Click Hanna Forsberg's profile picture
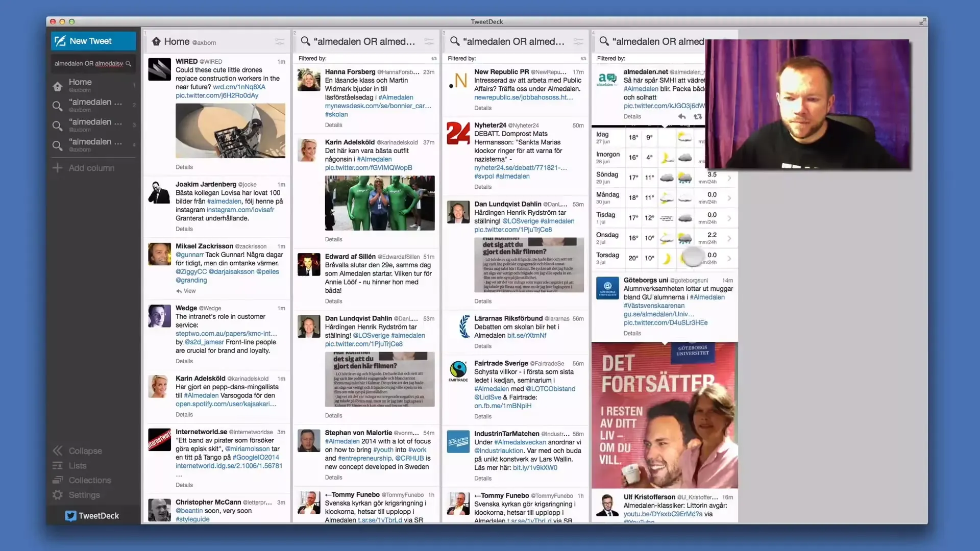 click(308, 79)
